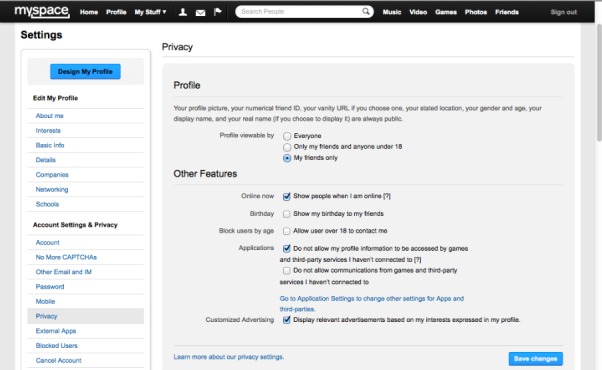Click the page vertical scrollbar
This screenshot has height=370, width=602.
tap(598, 83)
